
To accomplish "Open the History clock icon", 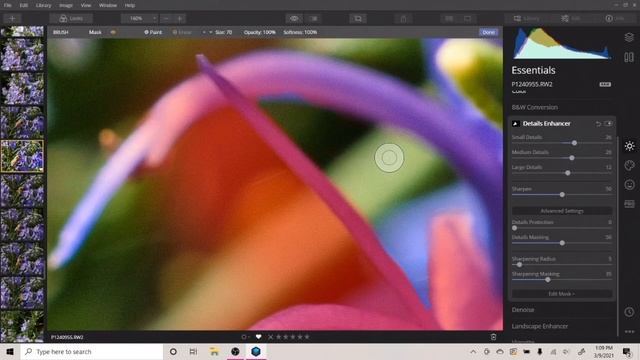I will [629, 312].
